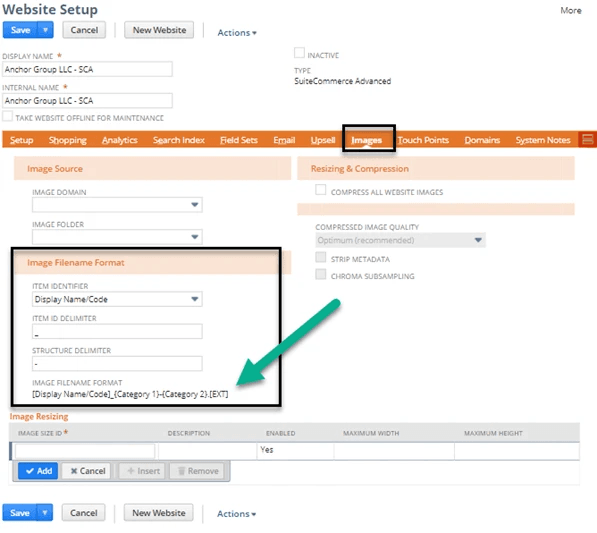Image resolution: width=597 pixels, height=533 pixels.
Task: Open Compressed Image Quality dropdown
Action: tap(401, 240)
